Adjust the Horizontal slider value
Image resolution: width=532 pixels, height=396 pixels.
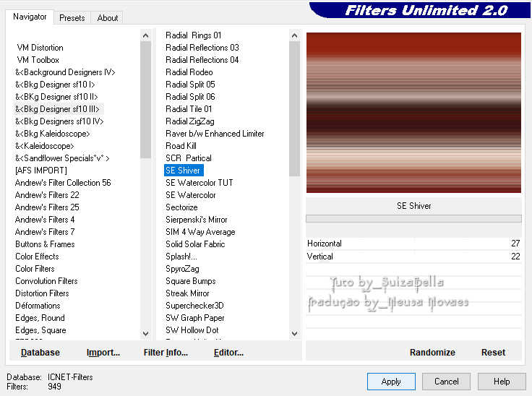[413, 244]
